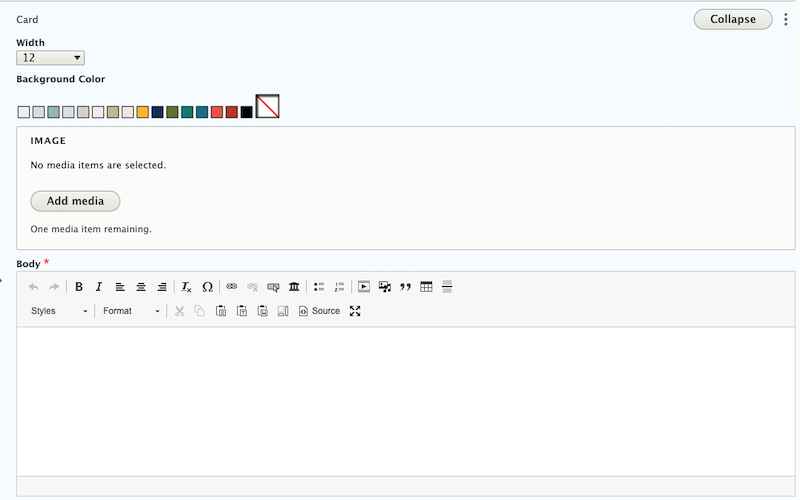Click the Add media button

[x=76, y=201]
